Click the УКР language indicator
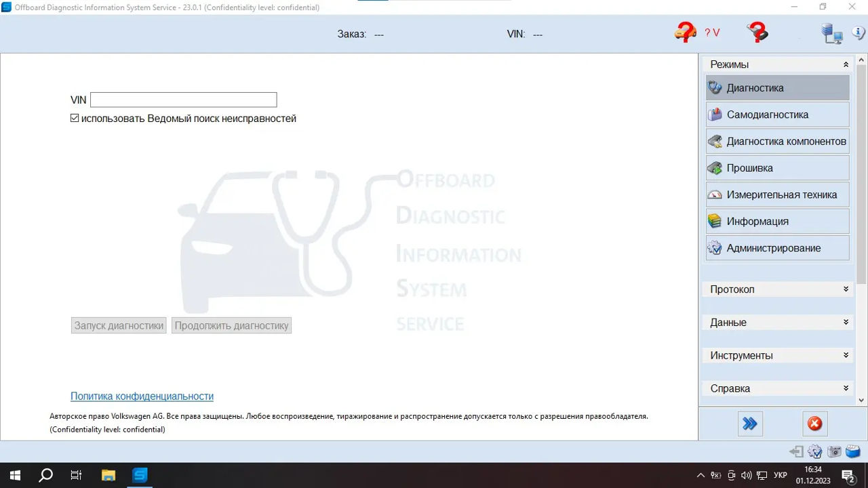Viewport: 868px width, 488px height. (781, 475)
